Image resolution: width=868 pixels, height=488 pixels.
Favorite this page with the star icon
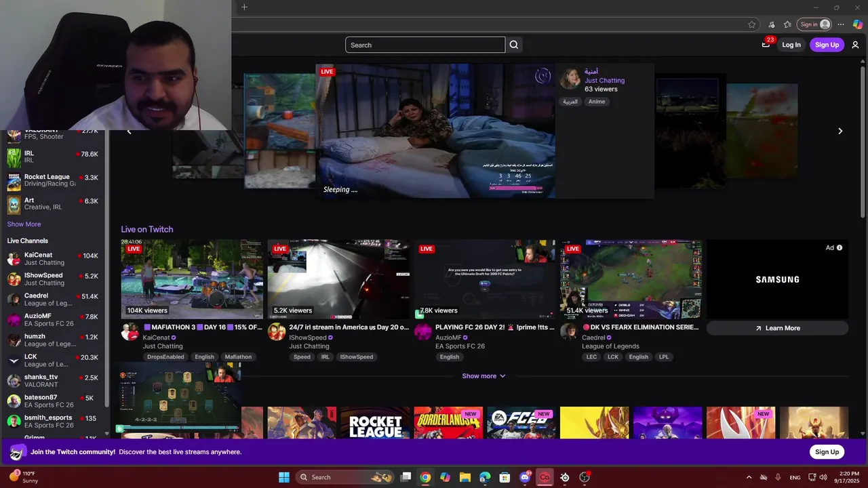point(751,24)
